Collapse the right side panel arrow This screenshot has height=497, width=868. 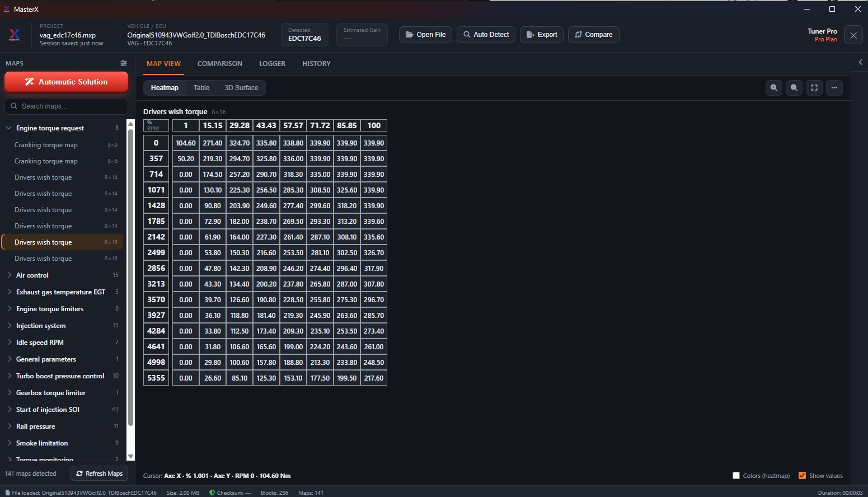pyautogui.click(x=861, y=62)
